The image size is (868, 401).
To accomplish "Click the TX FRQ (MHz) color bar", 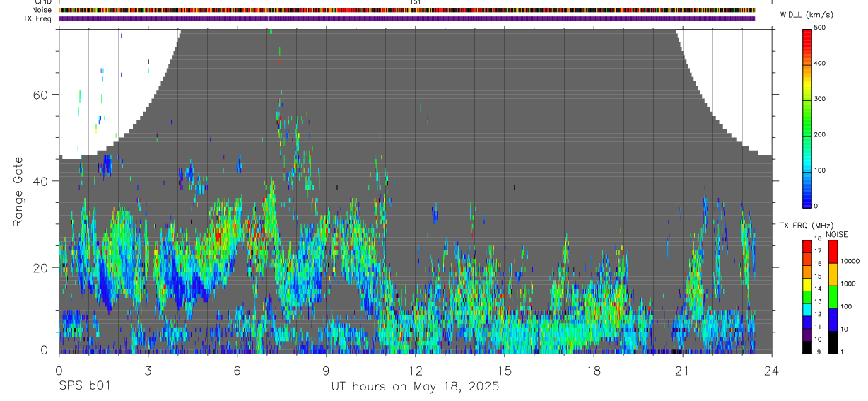I will tap(808, 296).
